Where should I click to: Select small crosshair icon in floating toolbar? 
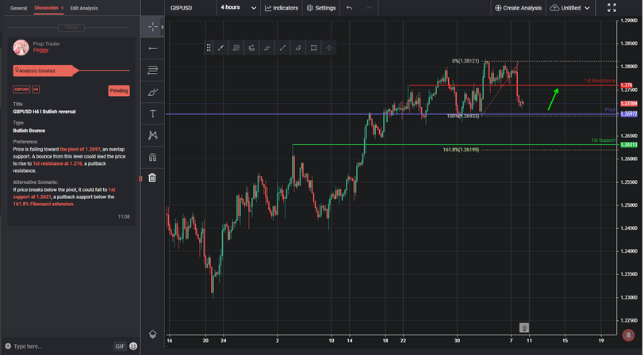pos(329,48)
